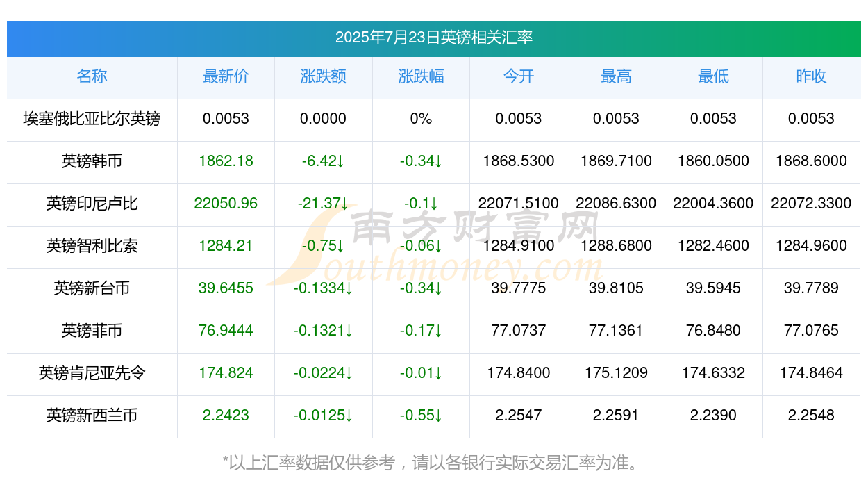Click previous close 1868.6000
Screen dimensions: 868x485
pos(811,161)
